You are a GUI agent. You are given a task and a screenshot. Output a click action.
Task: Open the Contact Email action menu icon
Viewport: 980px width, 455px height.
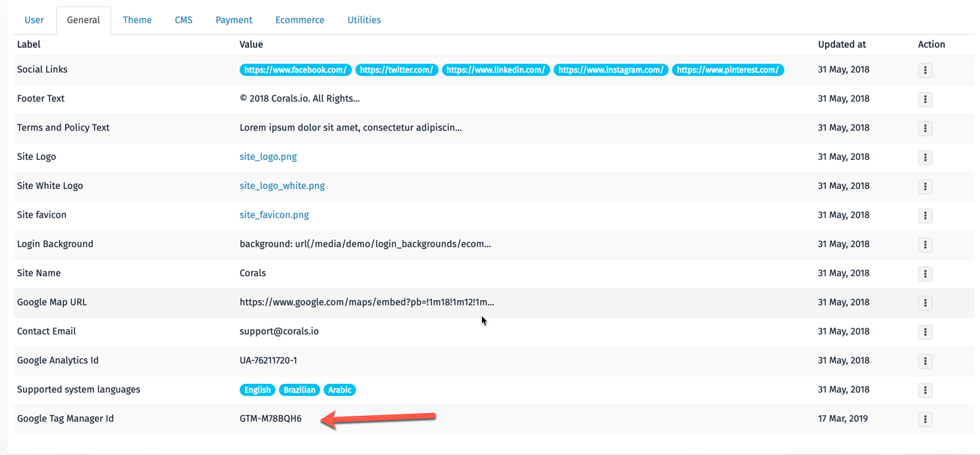click(x=925, y=332)
